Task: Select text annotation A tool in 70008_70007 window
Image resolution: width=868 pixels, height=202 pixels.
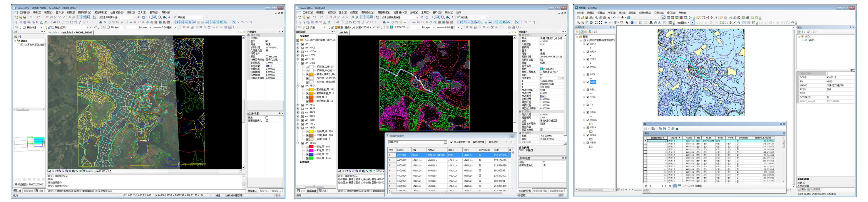Action: point(169,17)
